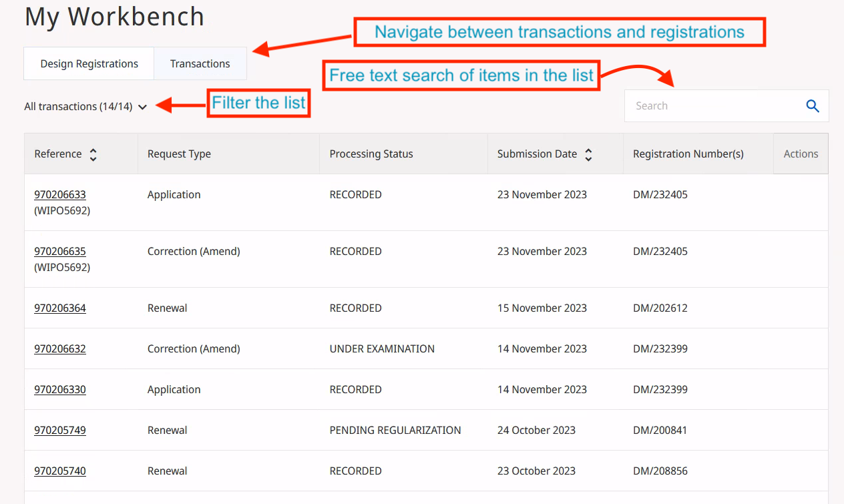
Task: Open the All transactions (14/14) filter
Action: click(x=78, y=106)
